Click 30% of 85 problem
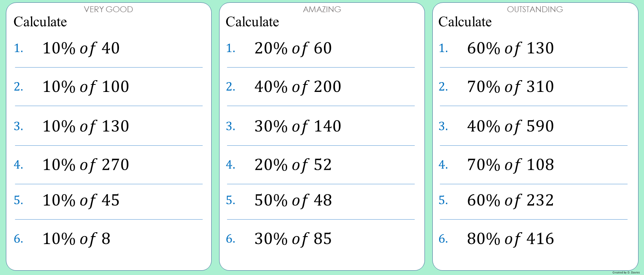 (x=293, y=239)
